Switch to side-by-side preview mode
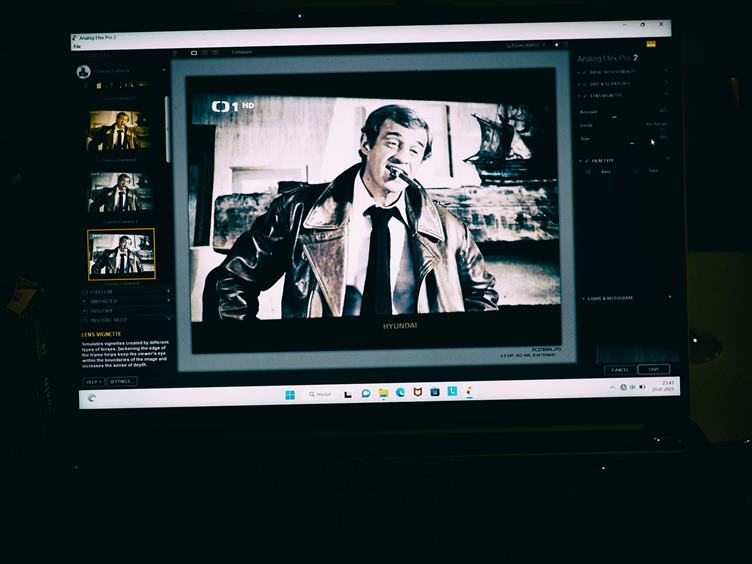 pos(216,52)
